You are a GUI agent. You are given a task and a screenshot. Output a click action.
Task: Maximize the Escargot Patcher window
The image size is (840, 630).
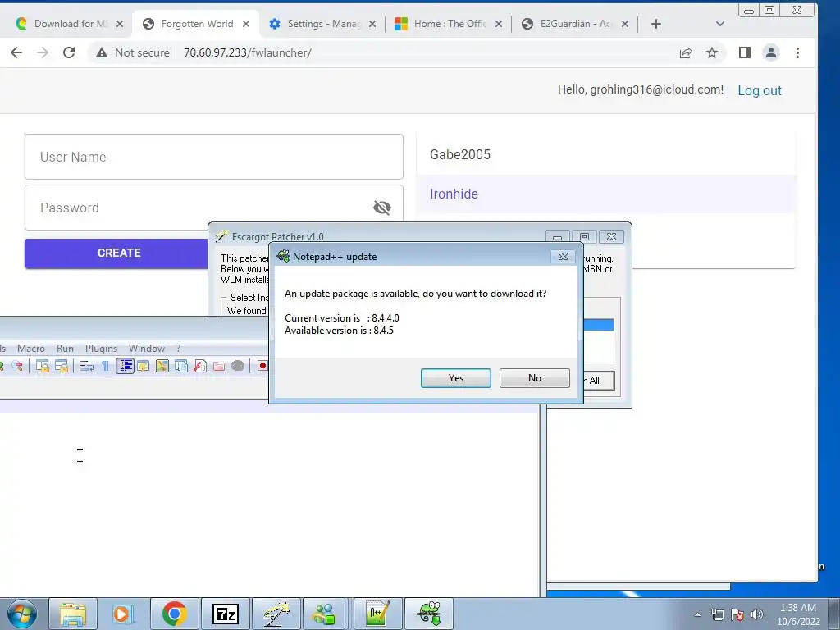pyautogui.click(x=584, y=237)
